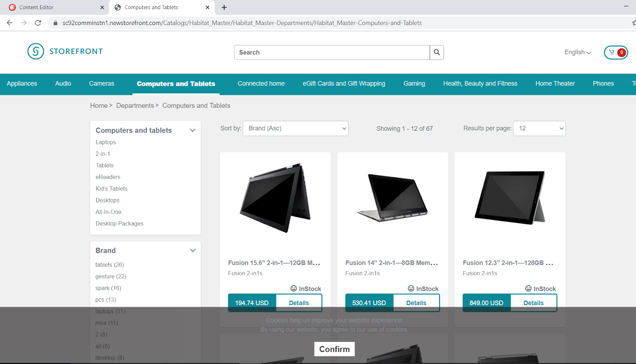Click the InStock smiley icon on Fusion 12.3"
This screenshot has width=636, height=364.
point(528,288)
